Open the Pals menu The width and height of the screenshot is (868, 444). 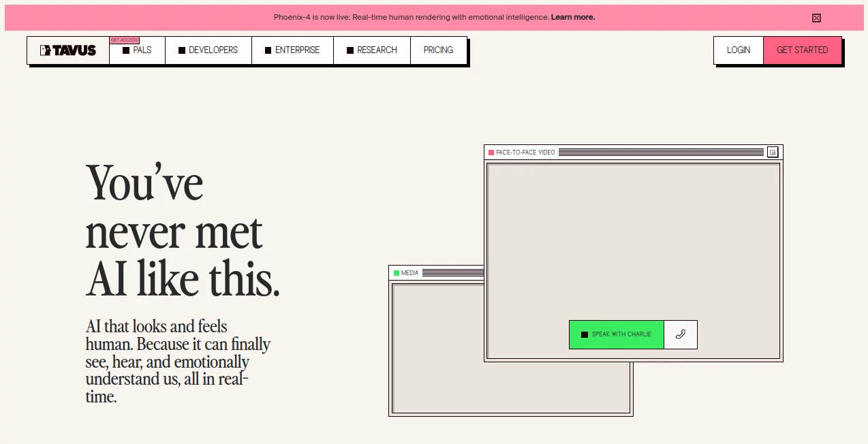(137, 50)
